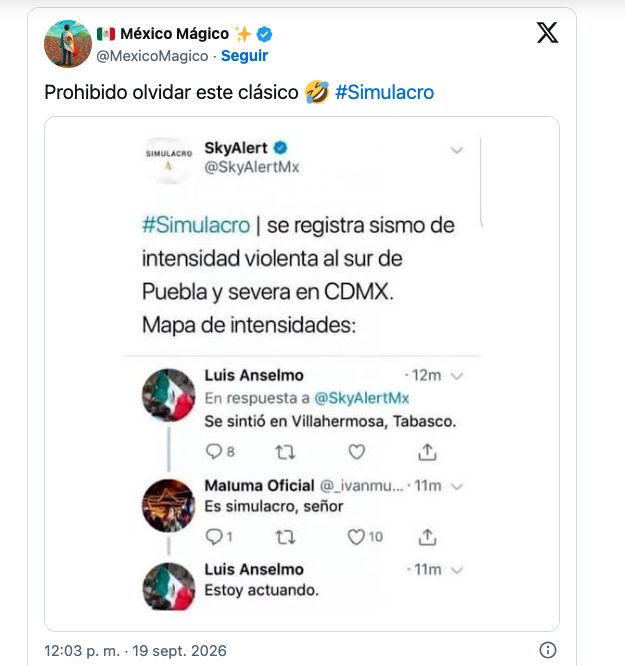Open México Mágico profile avatar

[68, 44]
